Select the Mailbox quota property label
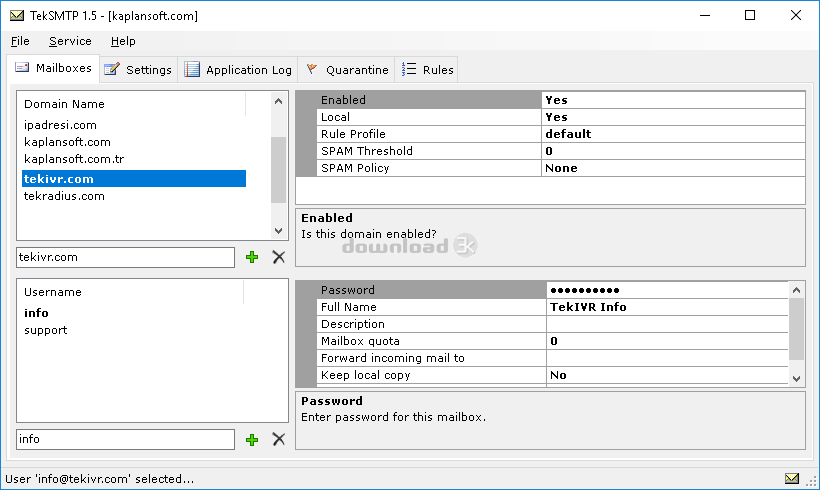Viewport: 820px width, 490px height. (431, 341)
